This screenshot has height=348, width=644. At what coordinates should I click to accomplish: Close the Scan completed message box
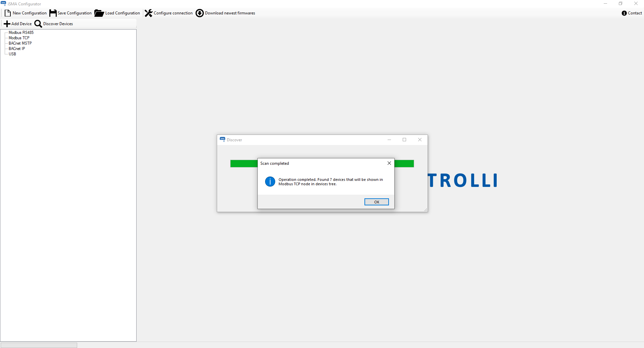[389, 163]
